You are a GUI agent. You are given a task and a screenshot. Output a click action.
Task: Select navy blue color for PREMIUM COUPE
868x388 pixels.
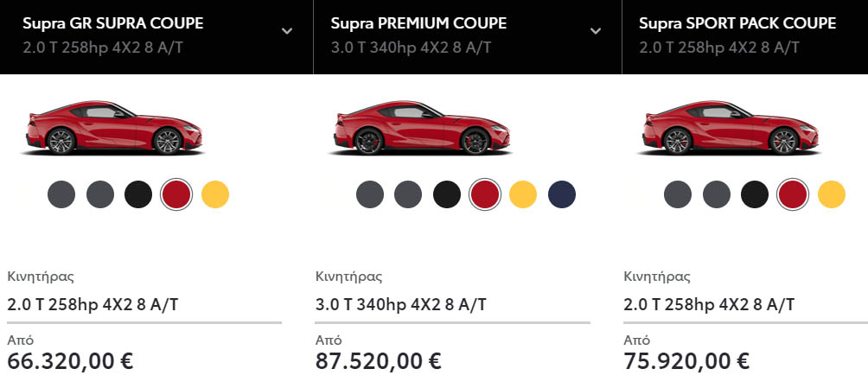tap(562, 194)
